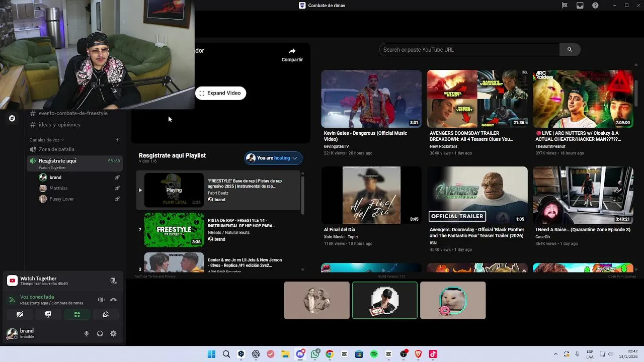Click playlist scroll-down arrow

point(302,269)
